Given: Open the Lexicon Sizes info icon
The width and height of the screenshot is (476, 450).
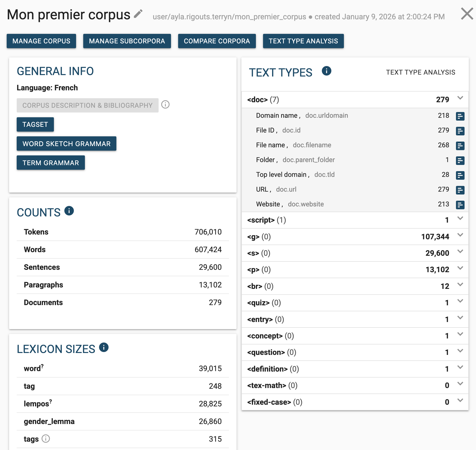Looking at the screenshot, I should (104, 347).
